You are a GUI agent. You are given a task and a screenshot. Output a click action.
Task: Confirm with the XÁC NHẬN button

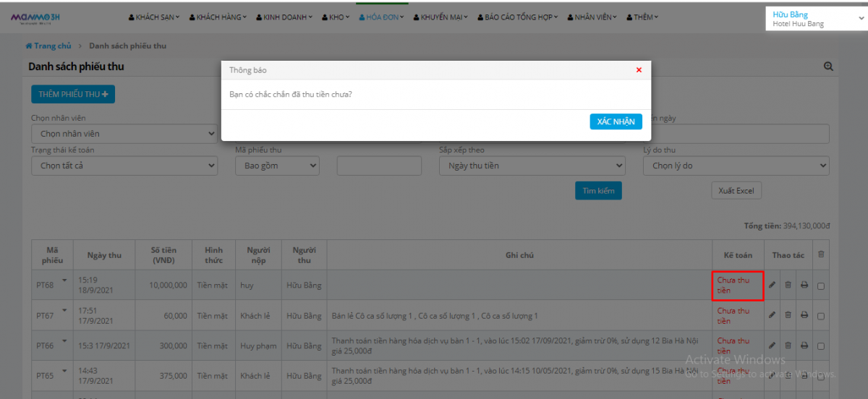616,121
